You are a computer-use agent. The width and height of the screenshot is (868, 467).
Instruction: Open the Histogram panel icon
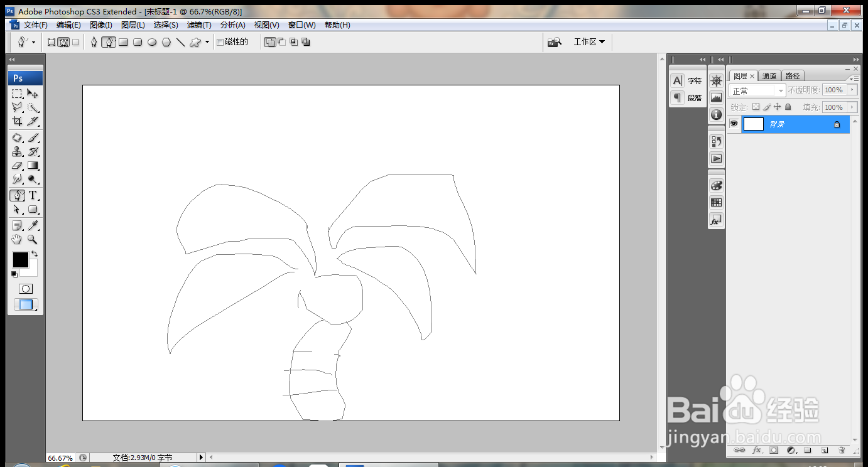coord(716,97)
